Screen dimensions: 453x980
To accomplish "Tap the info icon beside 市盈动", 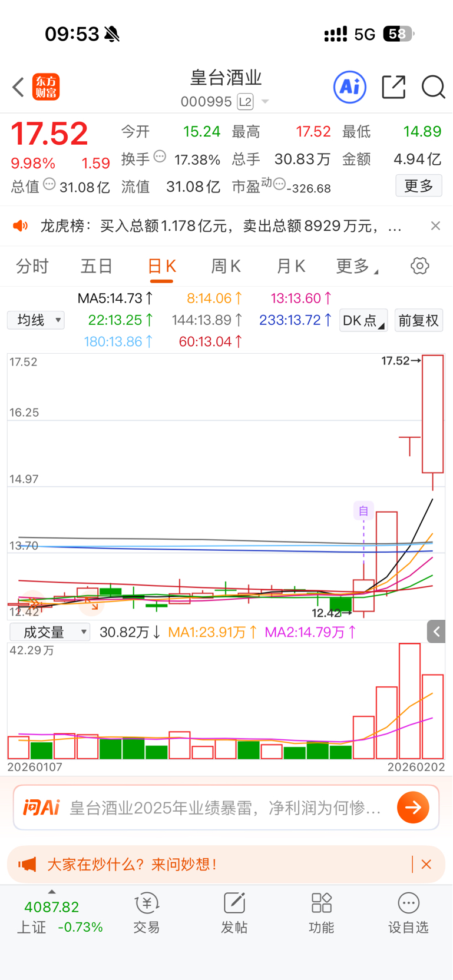I will tap(279, 184).
